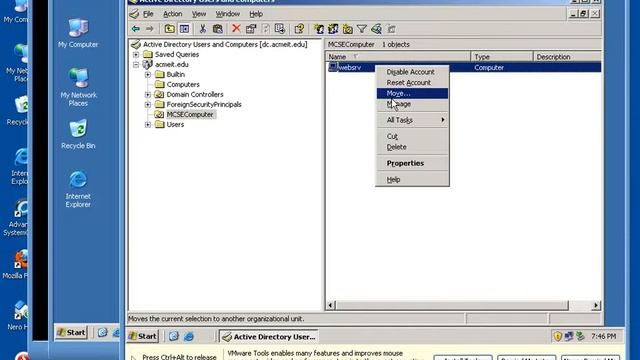Expand the Users container
The height and width of the screenshot is (360, 640).
click(148, 124)
